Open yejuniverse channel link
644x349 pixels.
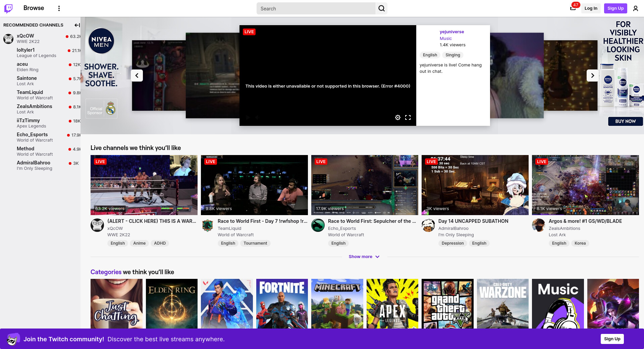tap(452, 32)
